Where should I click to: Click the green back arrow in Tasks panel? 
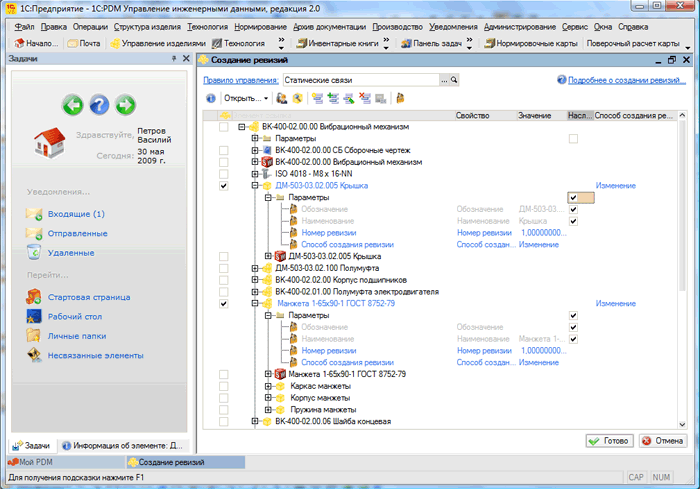tap(72, 105)
